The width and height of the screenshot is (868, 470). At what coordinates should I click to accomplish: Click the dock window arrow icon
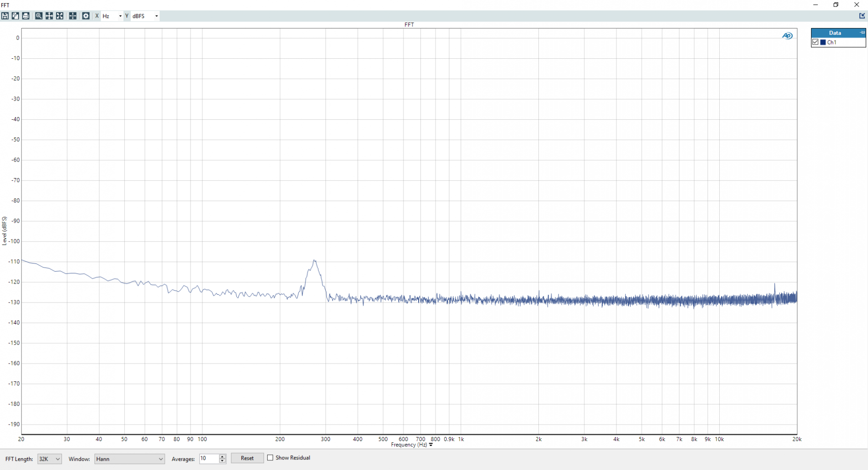[x=862, y=16]
